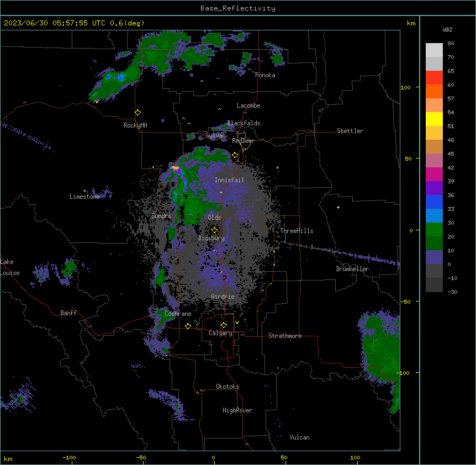476x465 pixels.
Task: Click the Stettler town label
Action: [350, 131]
